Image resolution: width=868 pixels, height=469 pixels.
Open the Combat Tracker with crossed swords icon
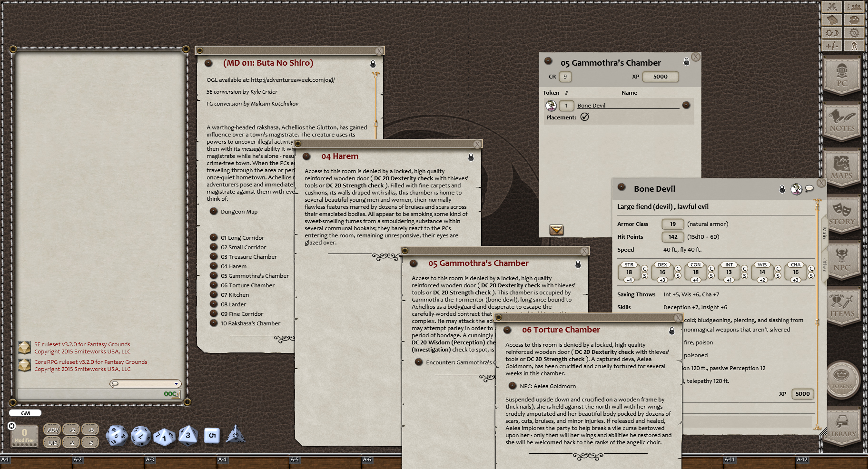831,7
